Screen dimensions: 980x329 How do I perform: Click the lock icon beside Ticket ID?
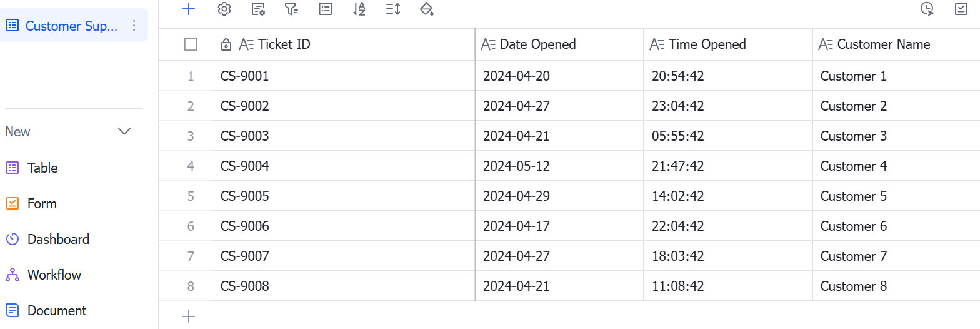click(227, 44)
